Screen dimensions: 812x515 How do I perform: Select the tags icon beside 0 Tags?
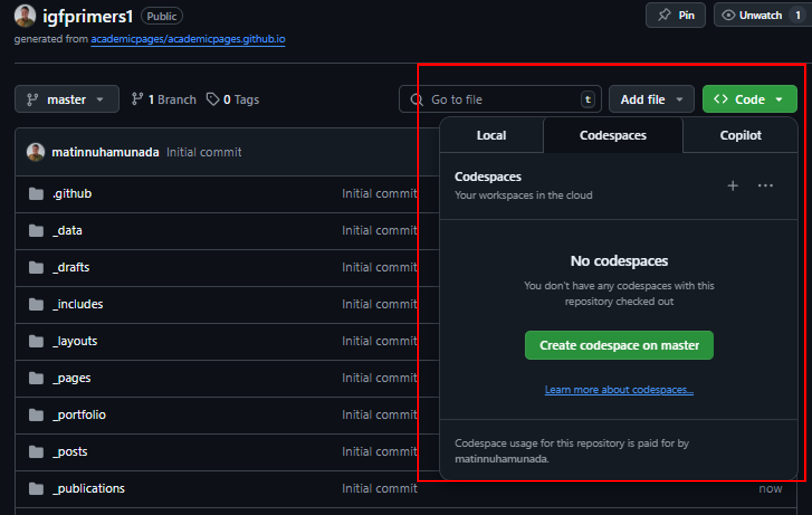tap(213, 99)
